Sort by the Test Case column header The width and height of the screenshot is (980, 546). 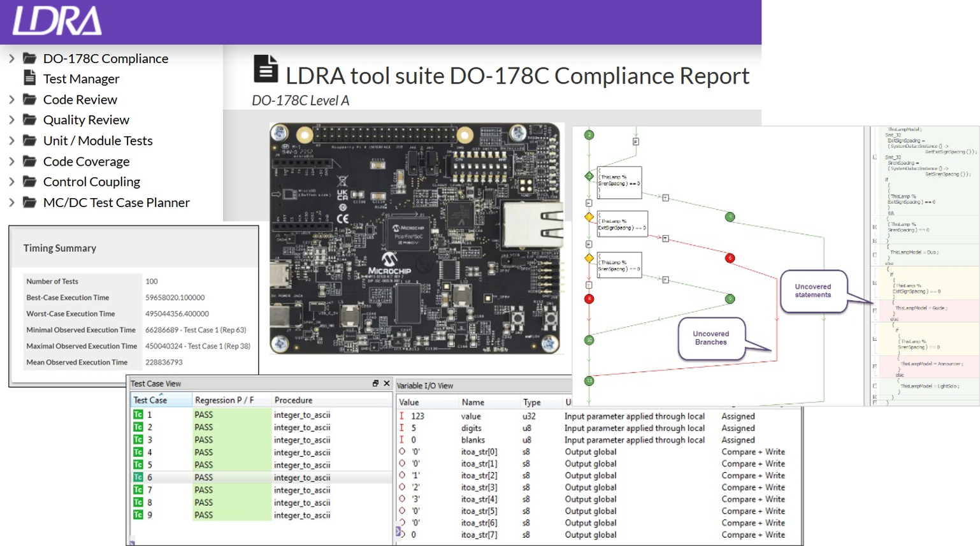(161, 400)
